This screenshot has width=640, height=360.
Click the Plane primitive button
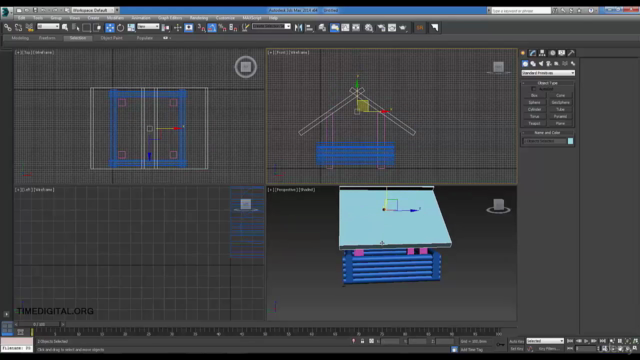tap(560, 123)
